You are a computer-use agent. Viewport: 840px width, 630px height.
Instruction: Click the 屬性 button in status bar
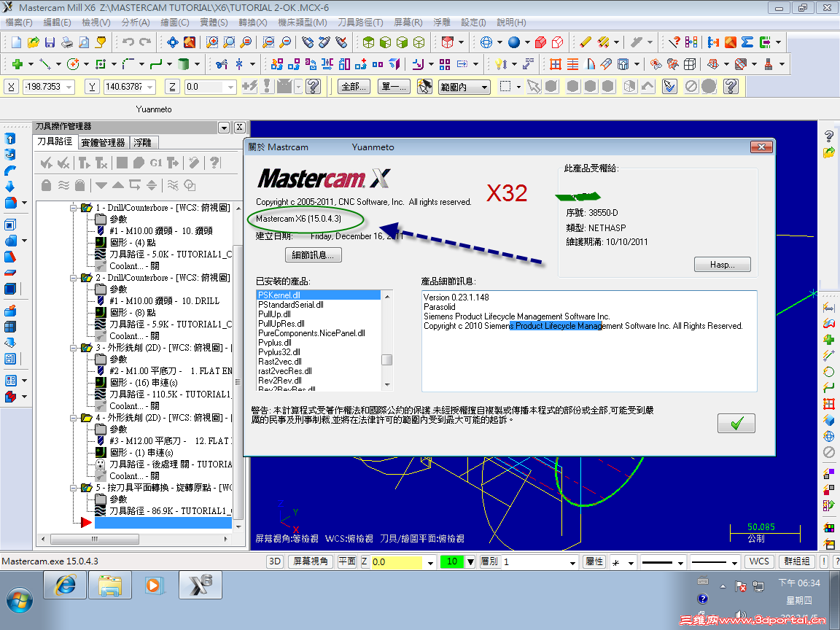click(594, 561)
